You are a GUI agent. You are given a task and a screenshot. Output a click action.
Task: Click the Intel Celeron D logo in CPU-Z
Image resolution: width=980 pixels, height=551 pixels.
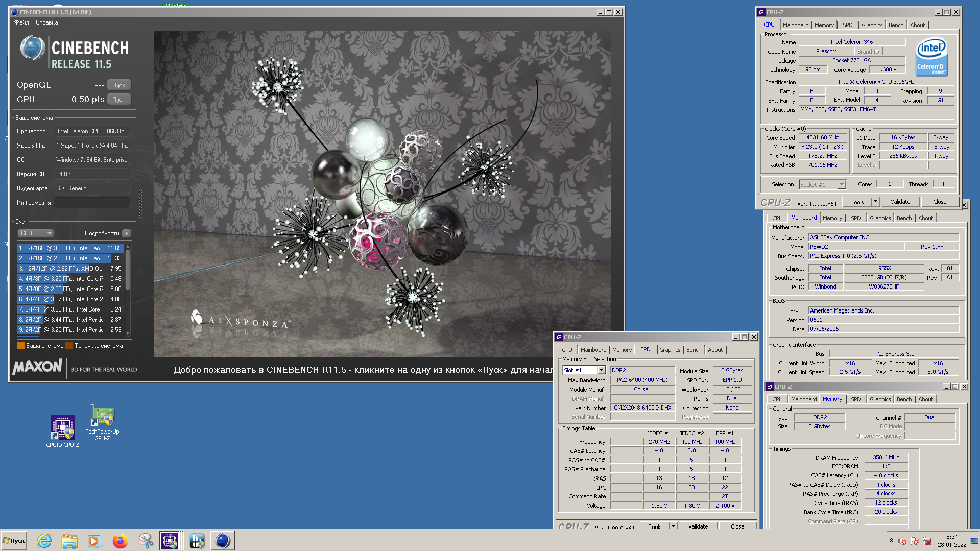click(931, 57)
